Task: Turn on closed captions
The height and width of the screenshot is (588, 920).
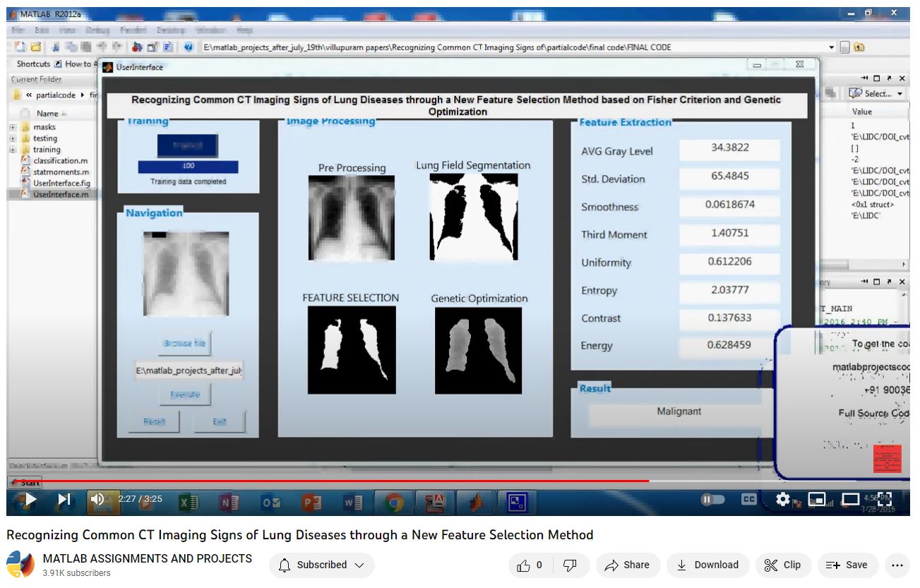Action: 748,500
